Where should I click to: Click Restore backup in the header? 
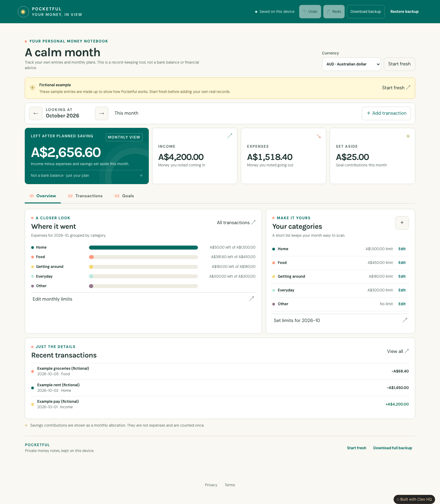[405, 12]
